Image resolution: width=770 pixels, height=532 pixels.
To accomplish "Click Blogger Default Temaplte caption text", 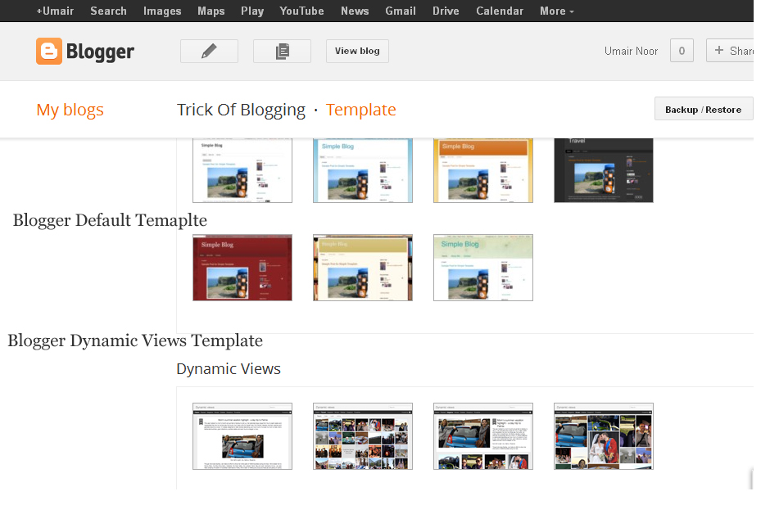I will [x=110, y=220].
